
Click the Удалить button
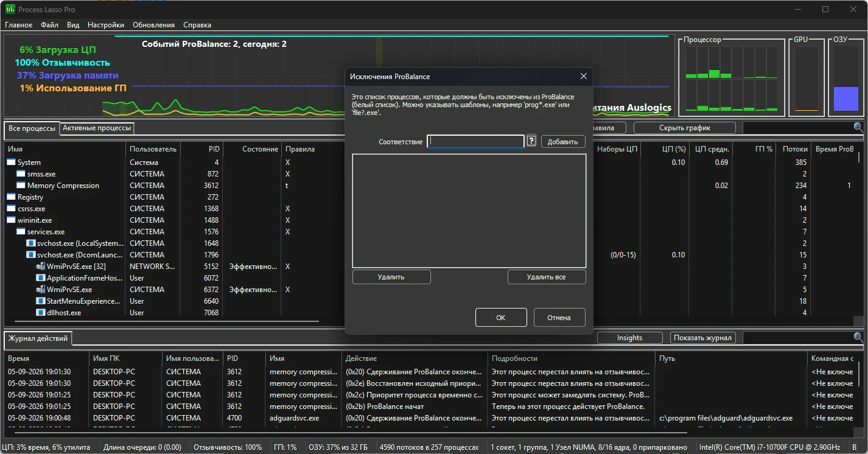[x=391, y=277]
